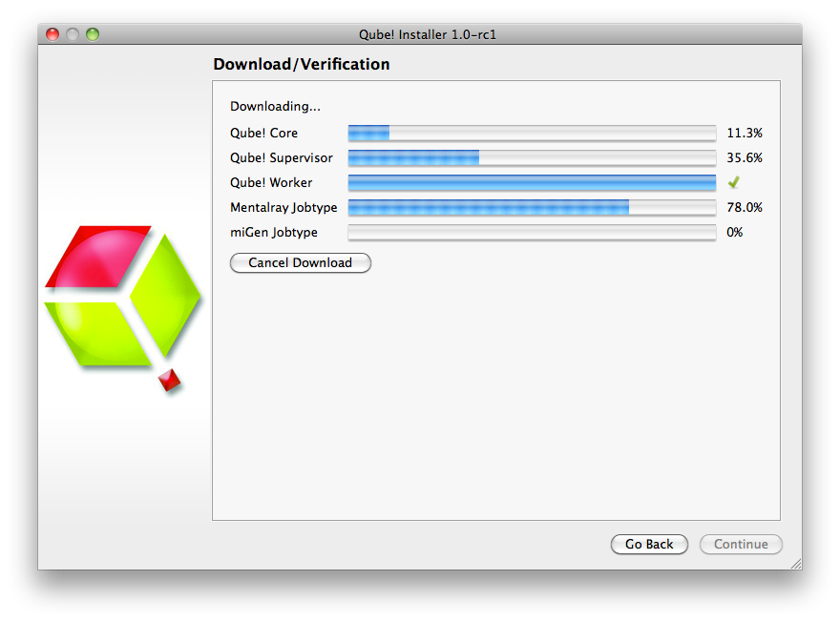Viewport: 840px width, 622px height.
Task: Click the Qube! Core progress bar
Action: 532,133
